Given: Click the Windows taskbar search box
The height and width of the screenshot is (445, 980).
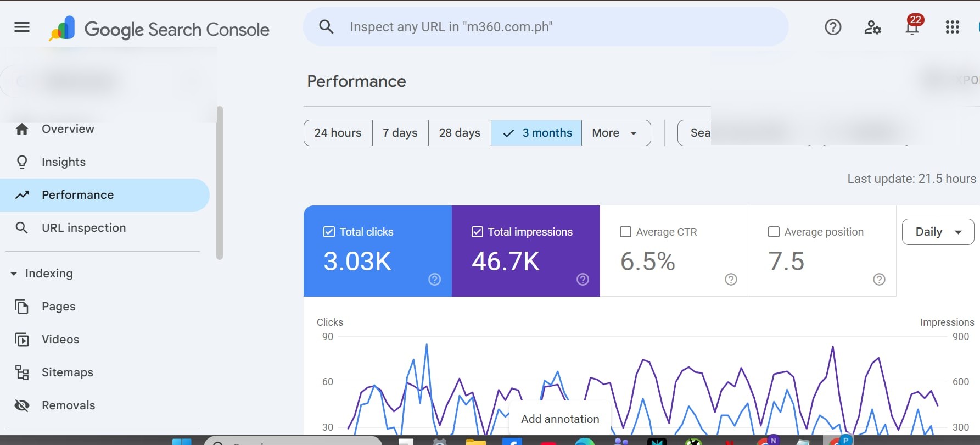Looking at the screenshot, I should 293,441.
